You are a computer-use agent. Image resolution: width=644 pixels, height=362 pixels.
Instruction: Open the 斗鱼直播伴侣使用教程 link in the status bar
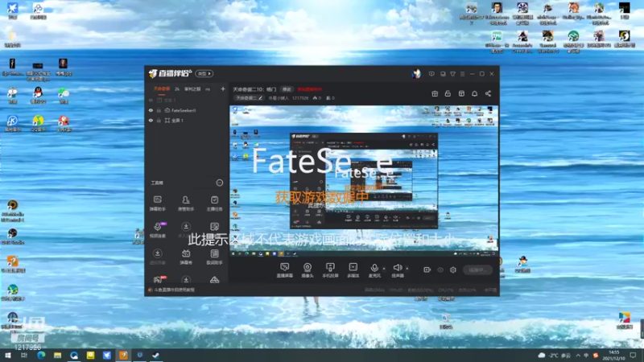[x=174, y=290]
